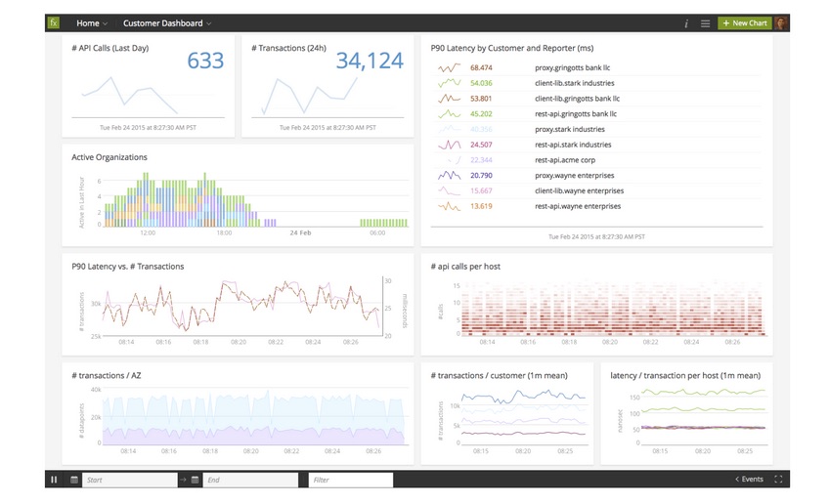Select client-lib.stark industries row

pos(596,83)
